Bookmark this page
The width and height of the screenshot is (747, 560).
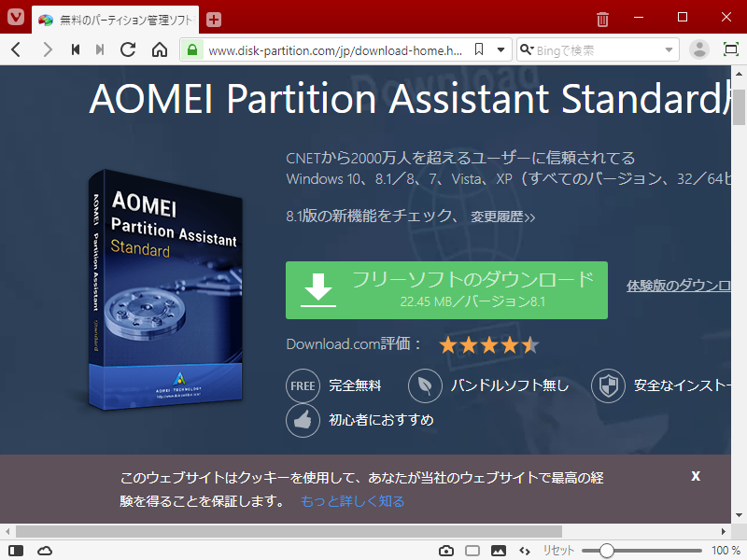[479, 49]
